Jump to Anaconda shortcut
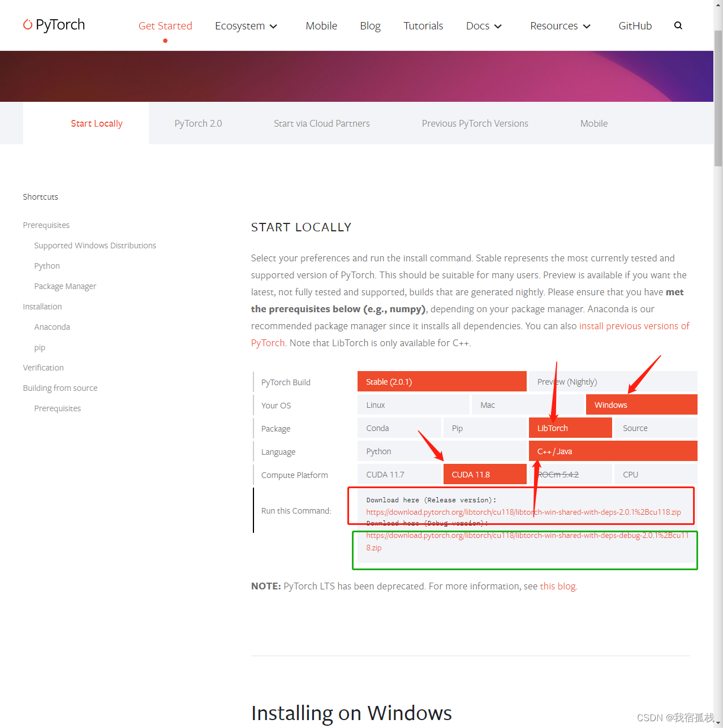Screen dimensions: 723x728 coord(52,327)
